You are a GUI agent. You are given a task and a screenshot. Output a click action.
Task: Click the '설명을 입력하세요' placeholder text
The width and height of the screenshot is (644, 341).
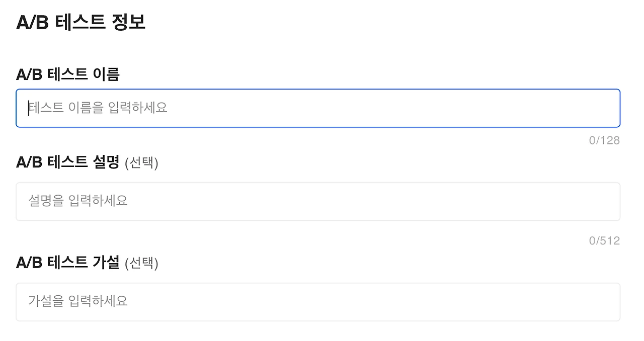[x=78, y=201]
